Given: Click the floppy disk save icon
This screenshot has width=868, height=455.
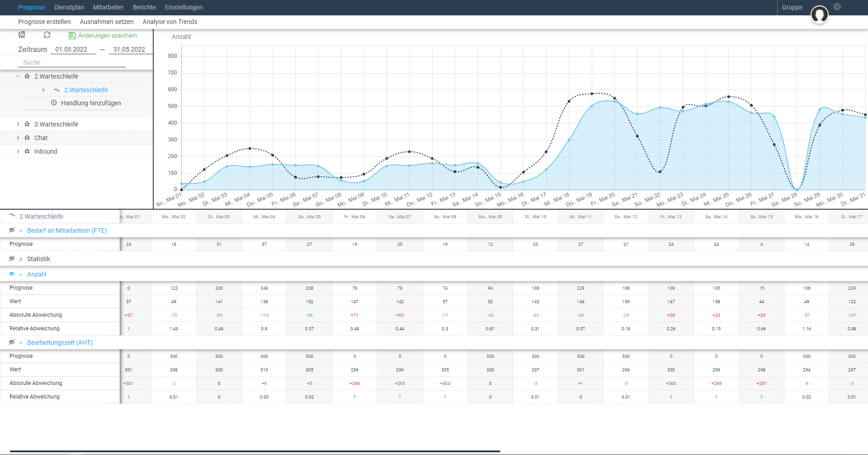Looking at the screenshot, I should click(x=72, y=35).
